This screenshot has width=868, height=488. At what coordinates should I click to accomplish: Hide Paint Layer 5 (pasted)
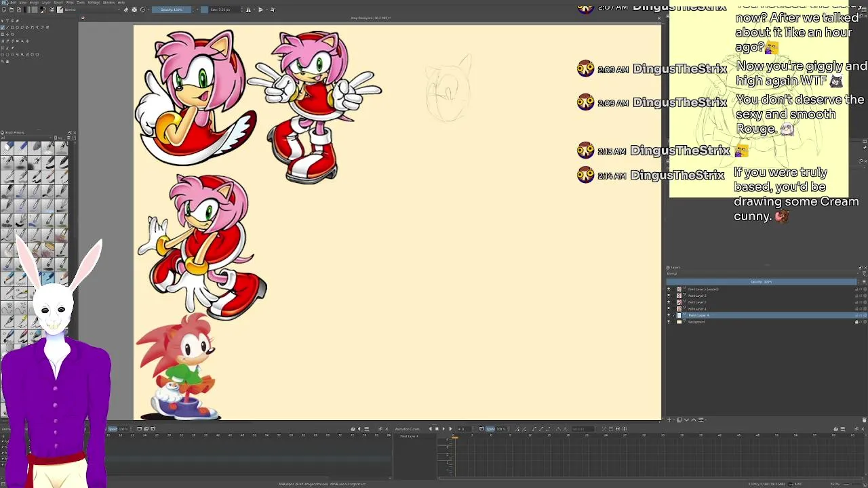(669, 289)
